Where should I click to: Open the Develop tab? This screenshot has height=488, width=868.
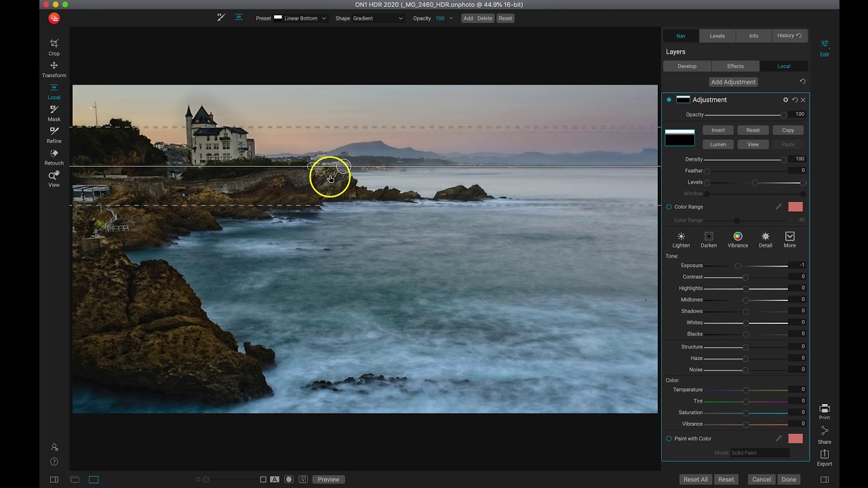(687, 66)
